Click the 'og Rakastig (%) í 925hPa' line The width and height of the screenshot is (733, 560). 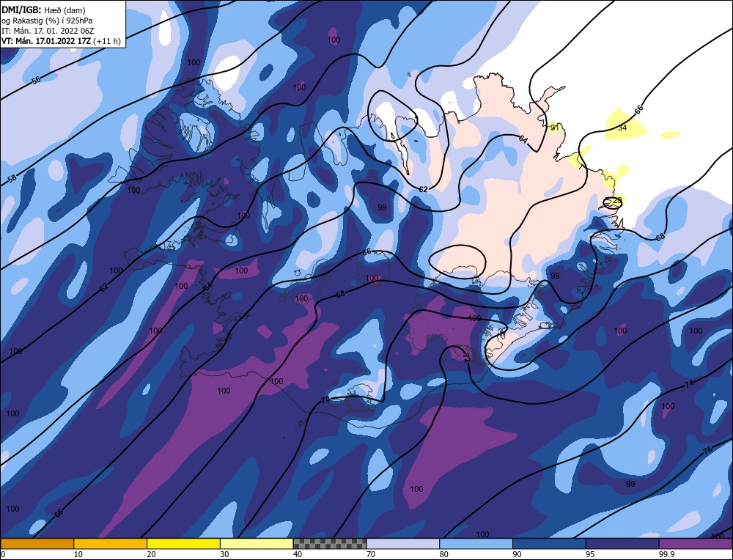tap(47, 21)
